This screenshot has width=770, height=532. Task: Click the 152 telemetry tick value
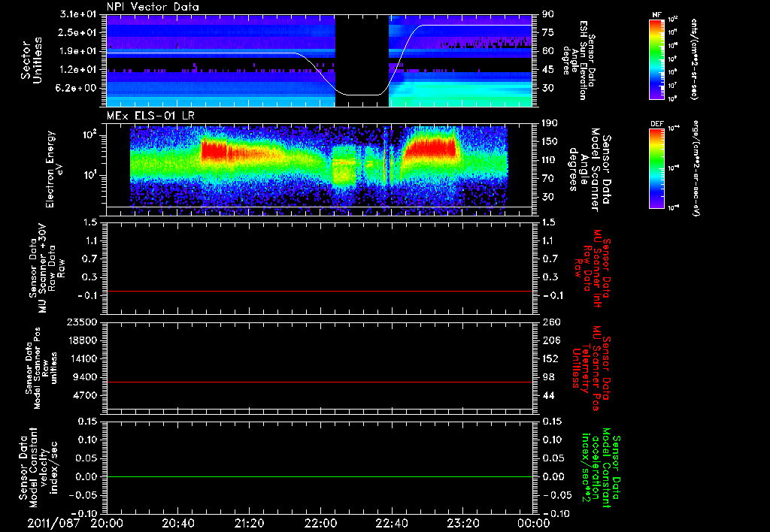[550, 358]
